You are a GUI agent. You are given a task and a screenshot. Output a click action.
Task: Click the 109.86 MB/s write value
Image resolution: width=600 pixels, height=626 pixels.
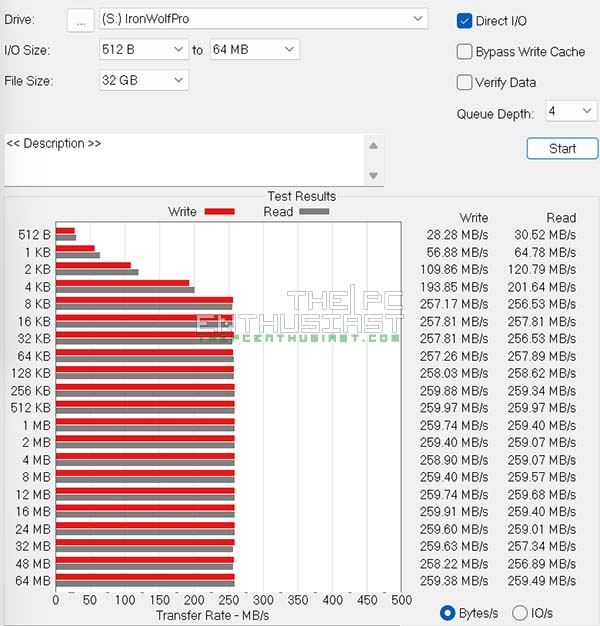tap(454, 269)
